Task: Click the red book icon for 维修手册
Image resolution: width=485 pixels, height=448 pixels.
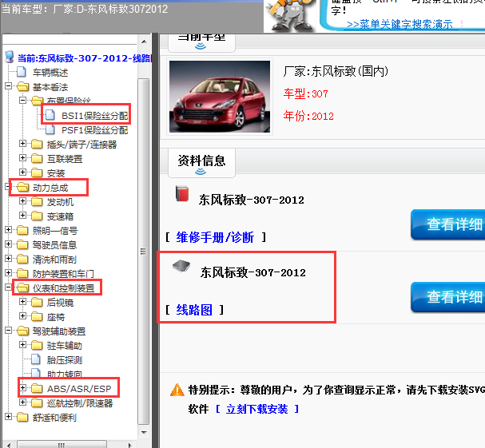Action: pyautogui.click(x=182, y=193)
